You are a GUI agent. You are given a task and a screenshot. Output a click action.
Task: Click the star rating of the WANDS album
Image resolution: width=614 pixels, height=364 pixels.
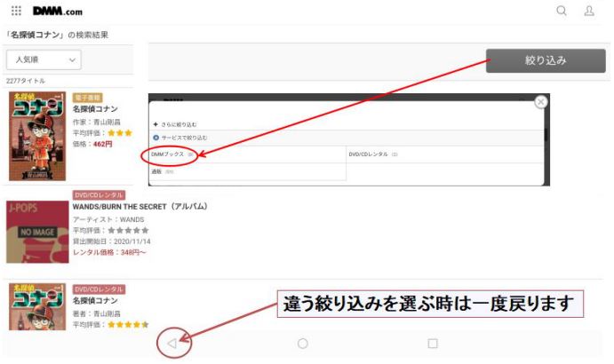tap(128, 230)
